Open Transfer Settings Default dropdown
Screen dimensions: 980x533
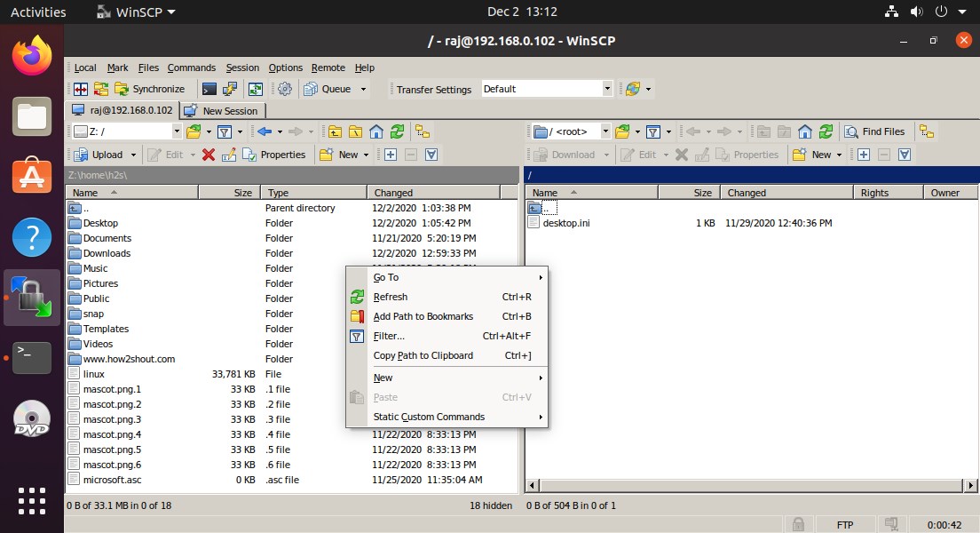pos(547,89)
